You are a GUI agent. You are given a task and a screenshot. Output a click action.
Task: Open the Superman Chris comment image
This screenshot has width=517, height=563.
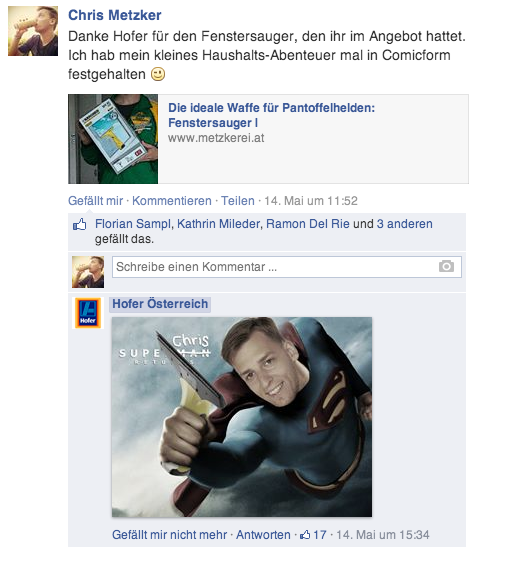(x=242, y=417)
